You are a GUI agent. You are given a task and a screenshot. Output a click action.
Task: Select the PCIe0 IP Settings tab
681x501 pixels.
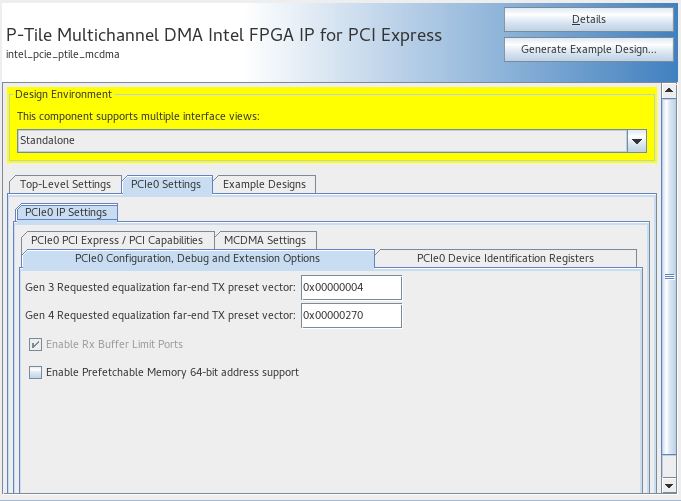67,212
